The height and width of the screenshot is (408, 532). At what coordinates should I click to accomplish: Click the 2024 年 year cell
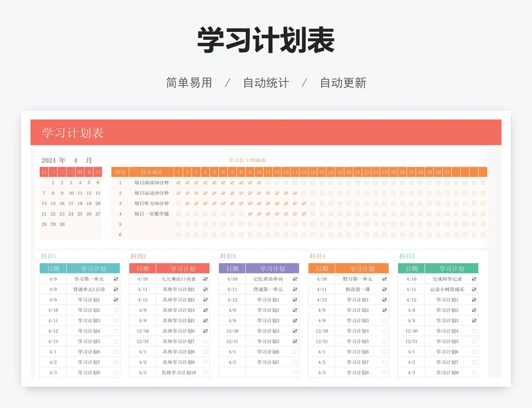(53, 160)
